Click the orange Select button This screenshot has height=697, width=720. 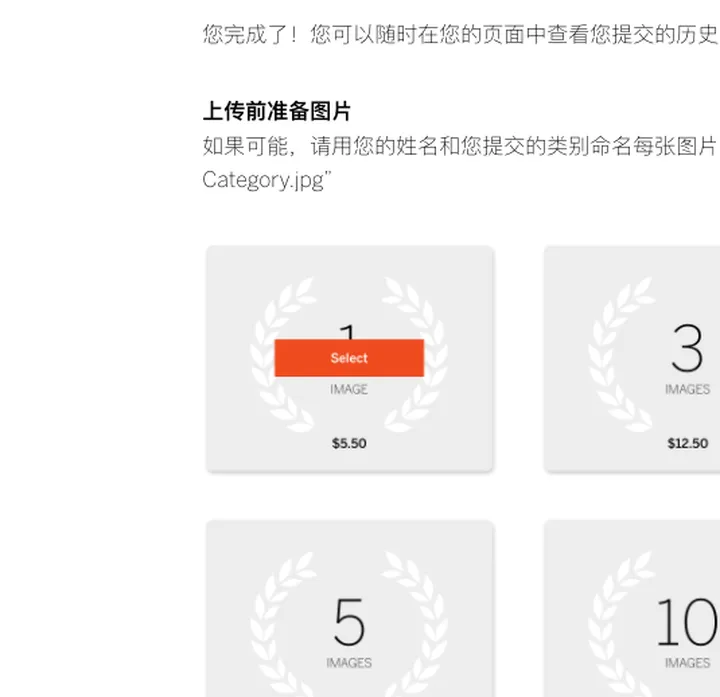pyautogui.click(x=349, y=358)
